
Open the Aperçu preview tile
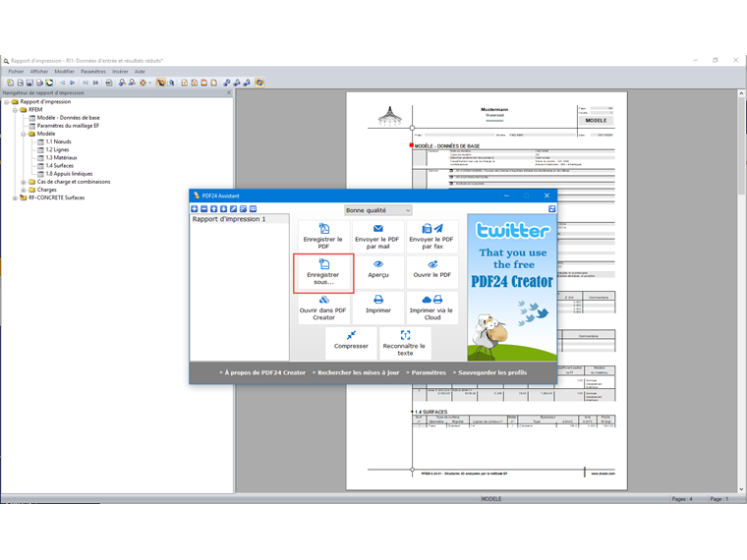[377, 271]
